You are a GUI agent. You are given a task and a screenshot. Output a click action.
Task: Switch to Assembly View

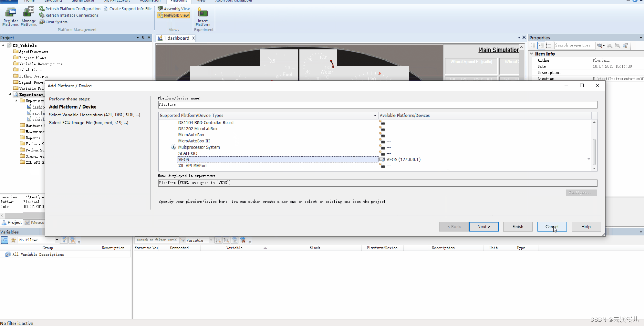click(174, 9)
